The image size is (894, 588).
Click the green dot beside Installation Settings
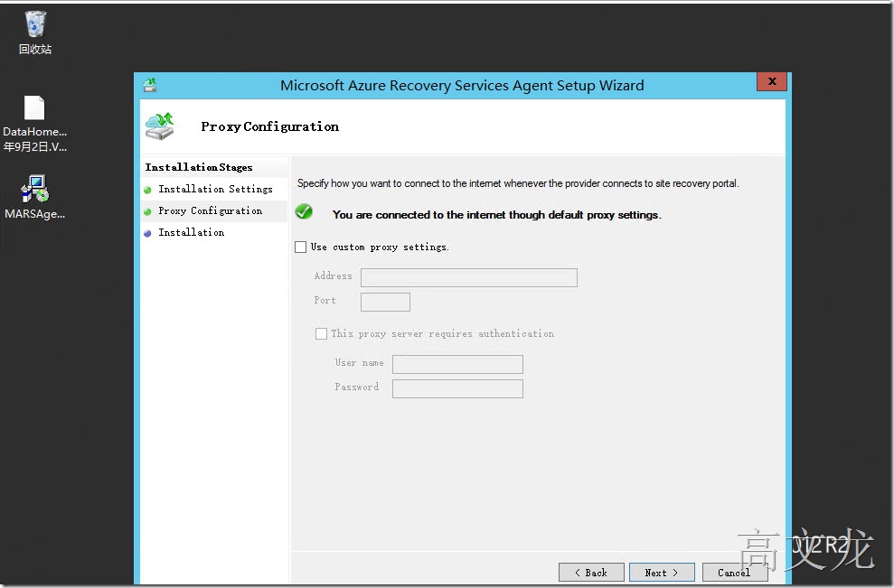[147, 190]
